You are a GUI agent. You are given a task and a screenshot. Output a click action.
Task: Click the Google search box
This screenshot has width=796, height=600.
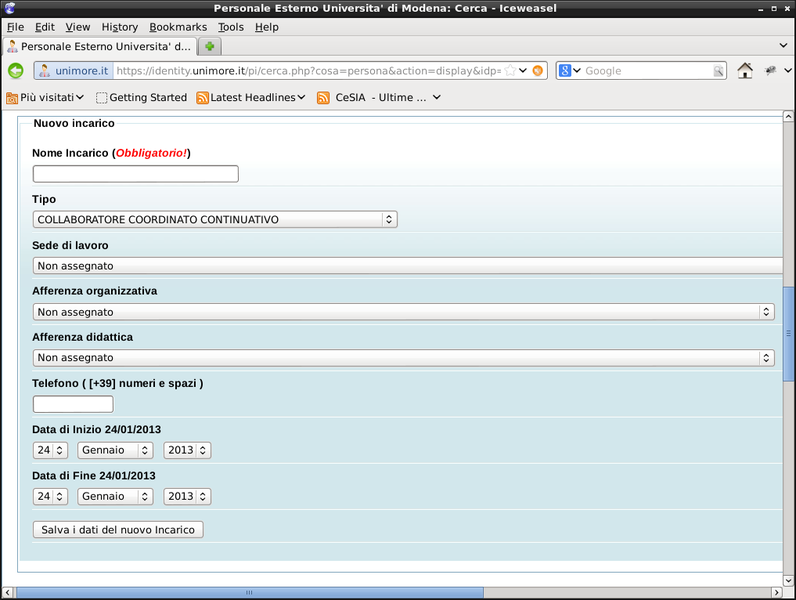tap(648, 71)
